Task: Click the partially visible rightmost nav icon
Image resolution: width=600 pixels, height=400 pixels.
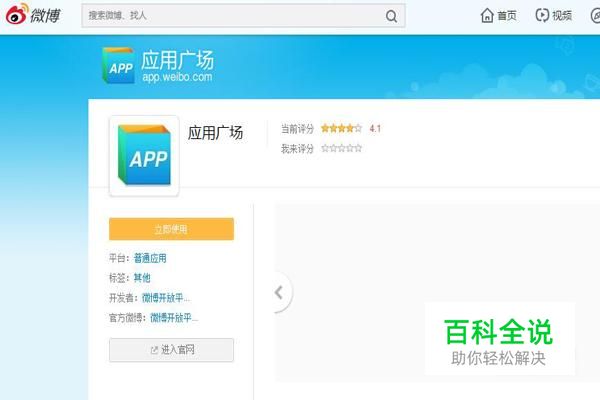Action: click(x=595, y=15)
